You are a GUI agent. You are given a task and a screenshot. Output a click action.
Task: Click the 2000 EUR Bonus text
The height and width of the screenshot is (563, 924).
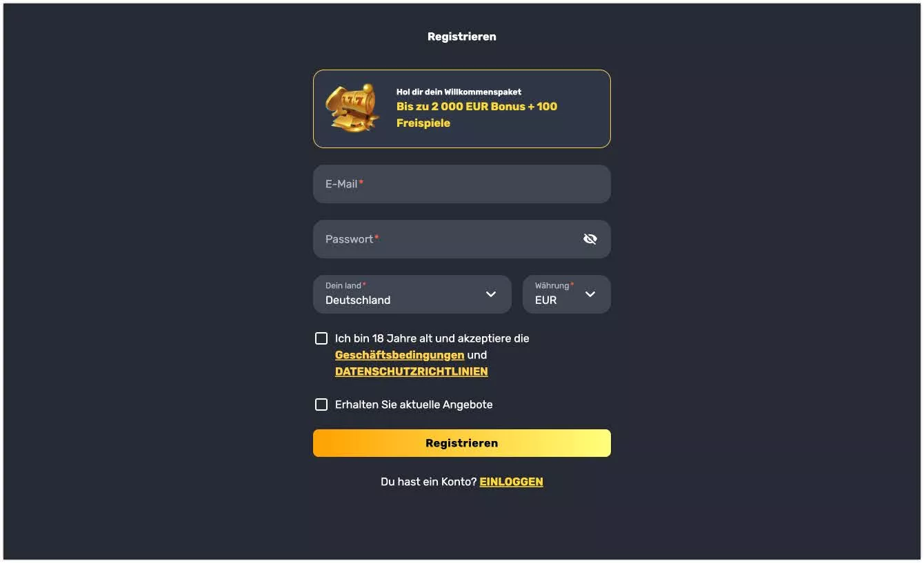click(x=476, y=107)
